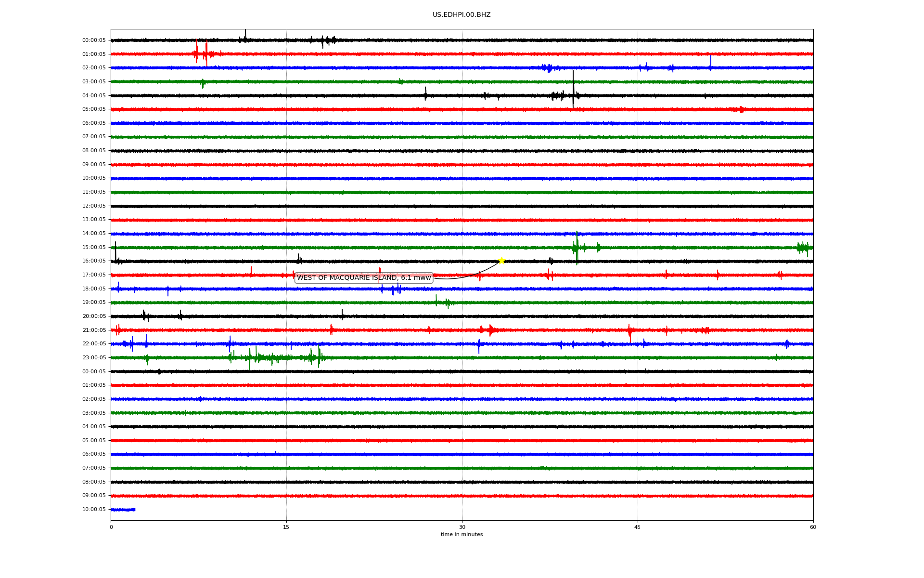Select the 14:00:05 trace label
Screen dimensions: 924x578
click(x=94, y=234)
